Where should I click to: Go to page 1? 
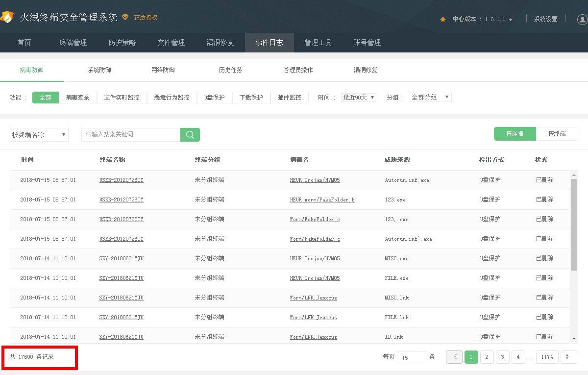coord(471,357)
